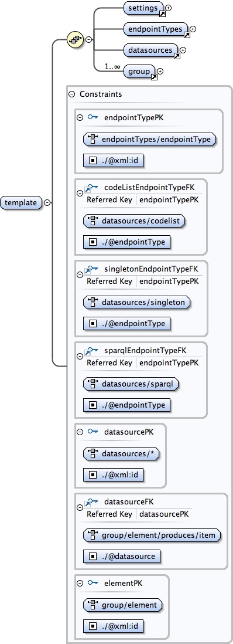Select the group element

[x=139, y=72]
